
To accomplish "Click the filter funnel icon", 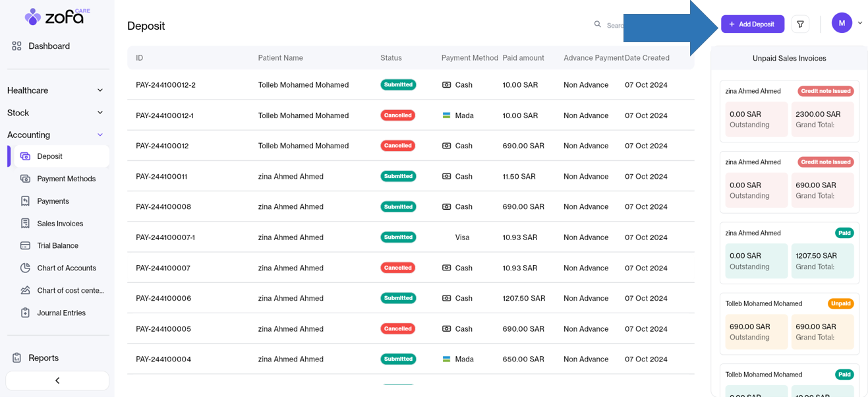I will (x=800, y=24).
